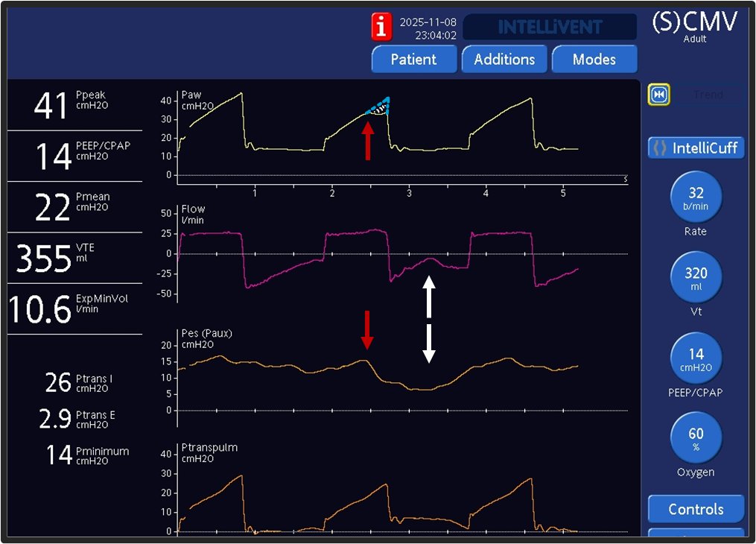Select the (S)CMV mode label
Screen dimensions: 756x544
(x=695, y=22)
